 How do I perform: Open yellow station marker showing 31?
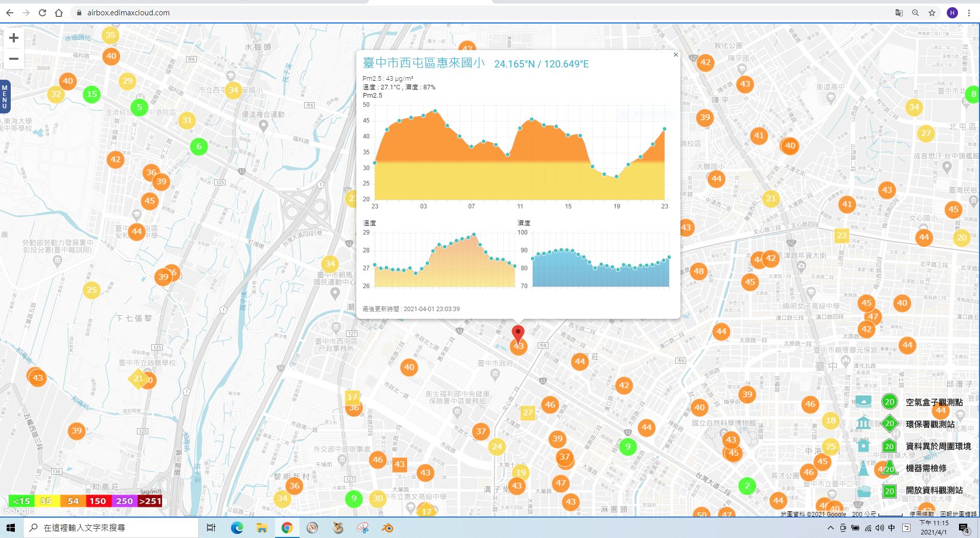[187, 121]
